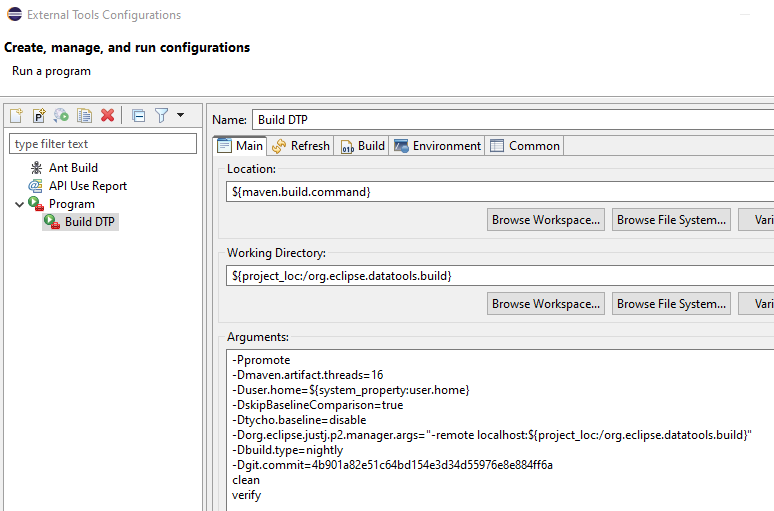Image resolution: width=774 pixels, height=511 pixels.
Task: Click the Export launch configuration icon
Action: (62, 116)
